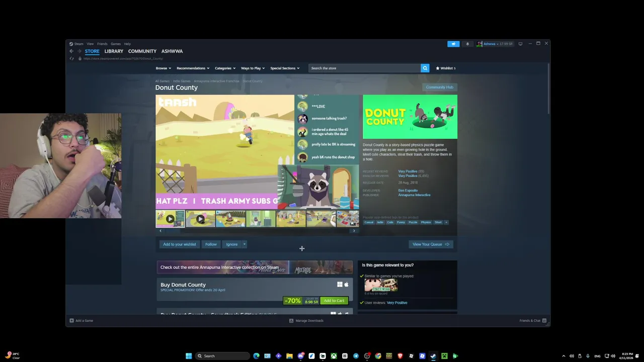Go forward with the Steam forward arrow
The width and height of the screenshot is (644, 362).
click(x=79, y=51)
